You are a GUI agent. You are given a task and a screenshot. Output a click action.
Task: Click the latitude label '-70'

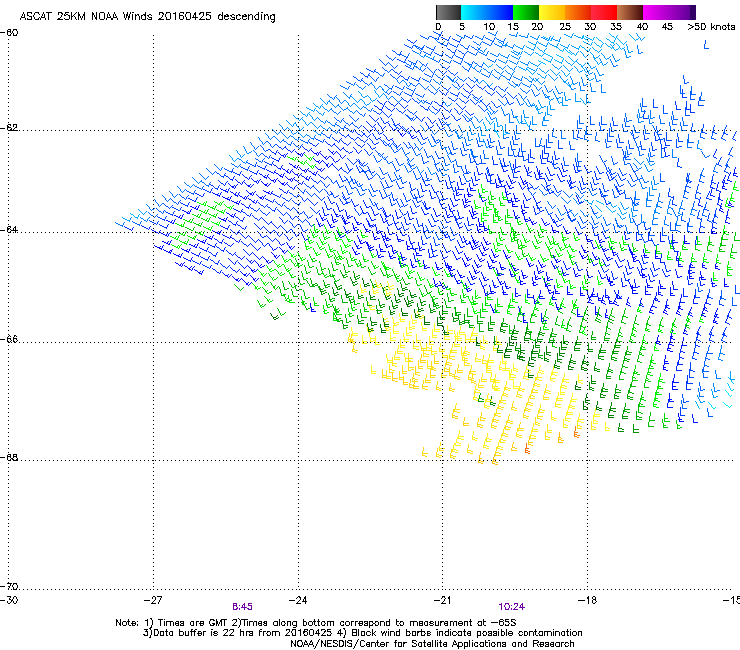[9, 586]
